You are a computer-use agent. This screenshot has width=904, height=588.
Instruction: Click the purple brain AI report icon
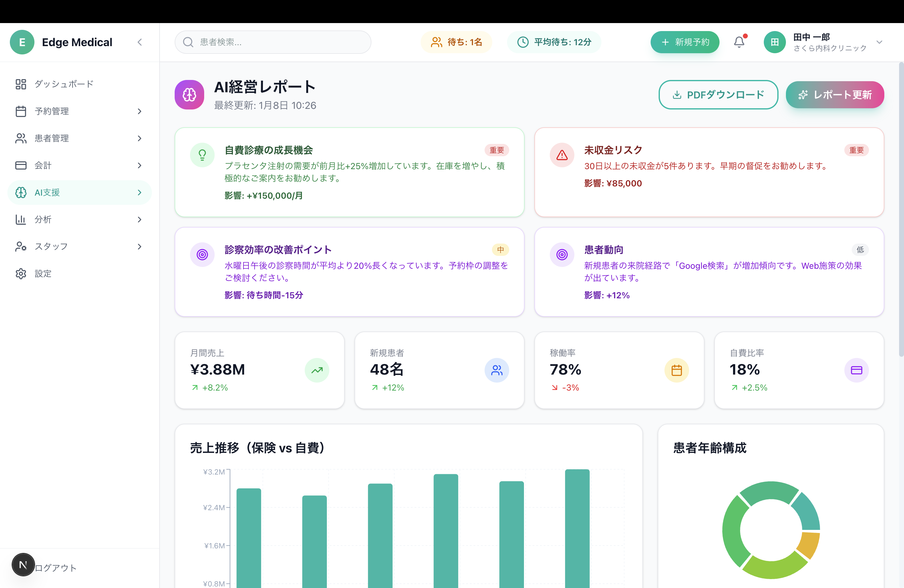189,95
